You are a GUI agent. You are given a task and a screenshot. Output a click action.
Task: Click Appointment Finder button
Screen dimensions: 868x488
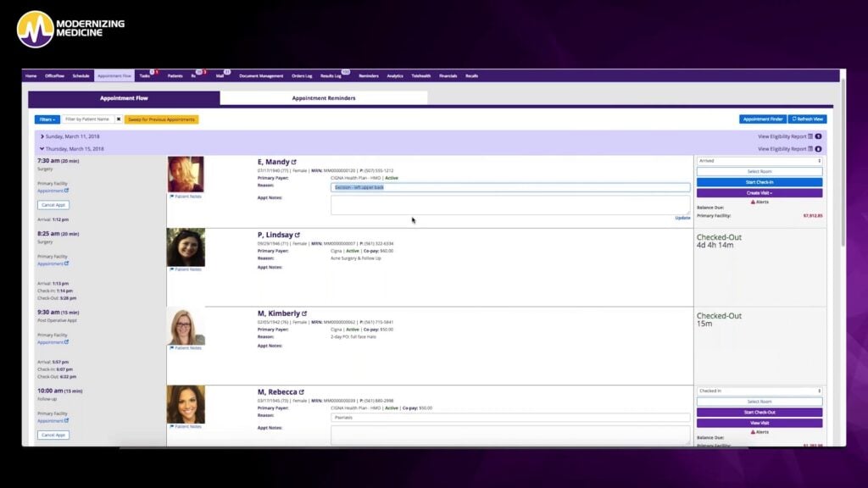[763, 119]
